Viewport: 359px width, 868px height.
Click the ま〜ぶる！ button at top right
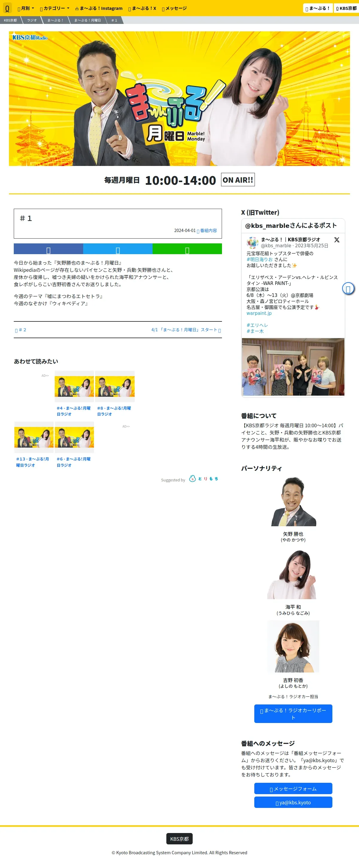pyautogui.click(x=317, y=8)
